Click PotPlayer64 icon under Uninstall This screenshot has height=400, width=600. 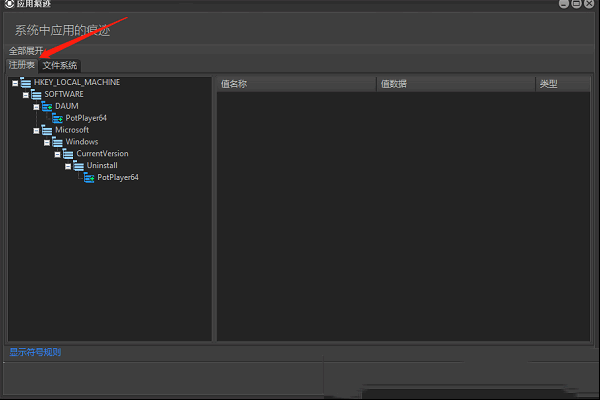89,178
